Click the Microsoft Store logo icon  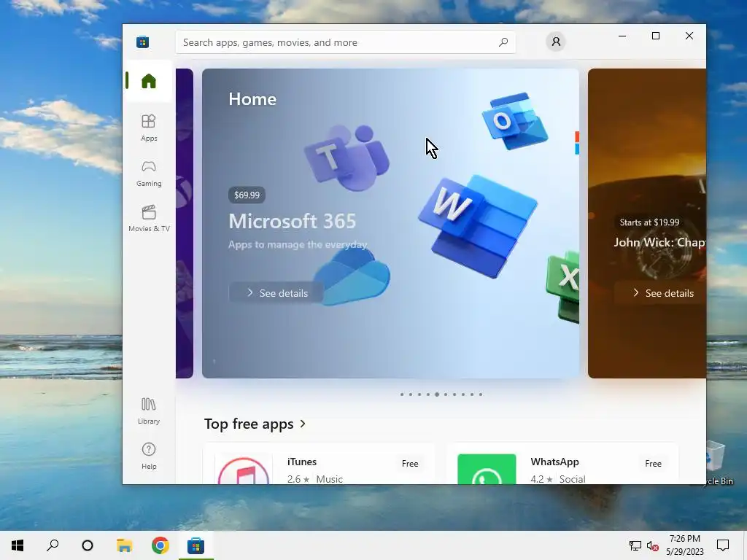coord(142,42)
